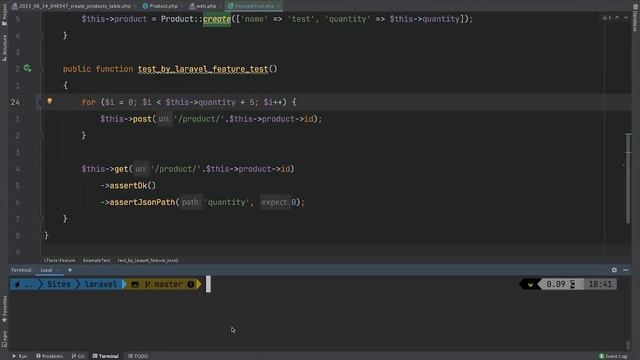Click the yellow lightbulb quick-fix icon

(x=50, y=101)
